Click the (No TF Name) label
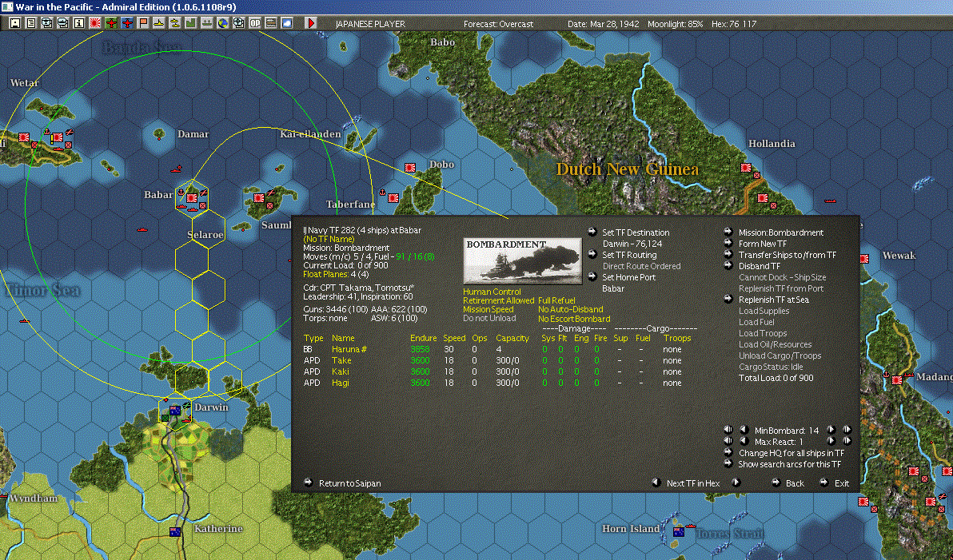 [x=329, y=240]
